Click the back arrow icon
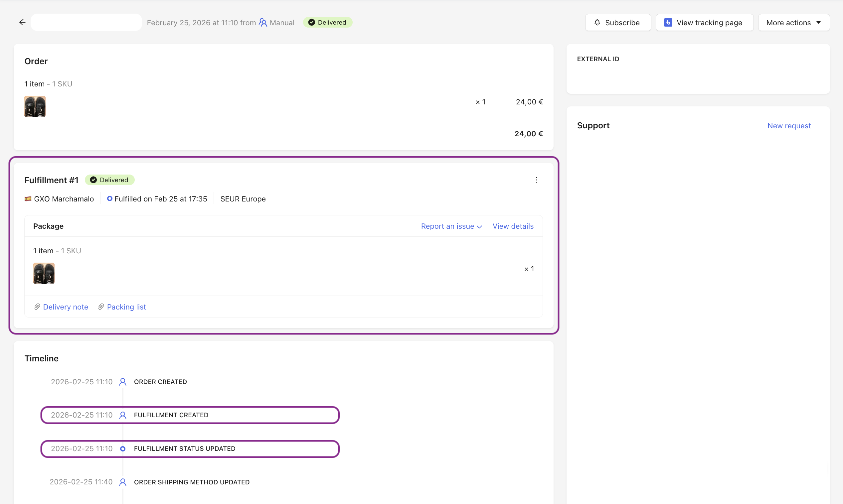843x504 pixels. (22, 22)
